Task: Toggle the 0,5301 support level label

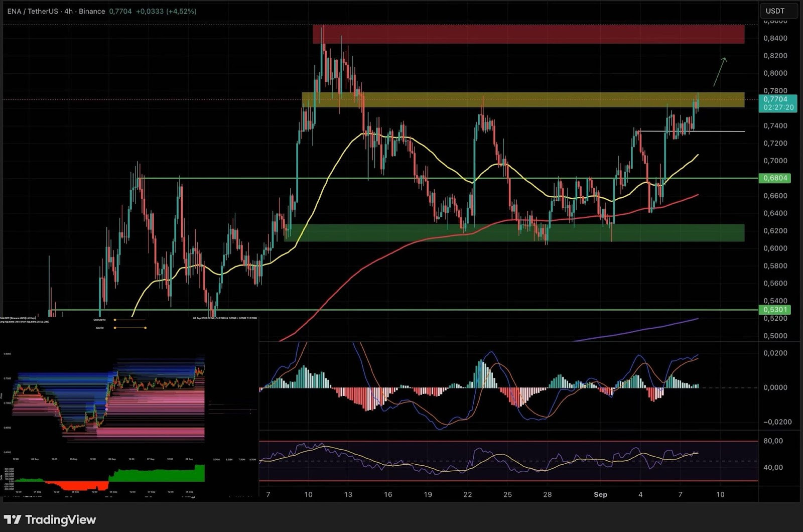Action: coord(776,310)
